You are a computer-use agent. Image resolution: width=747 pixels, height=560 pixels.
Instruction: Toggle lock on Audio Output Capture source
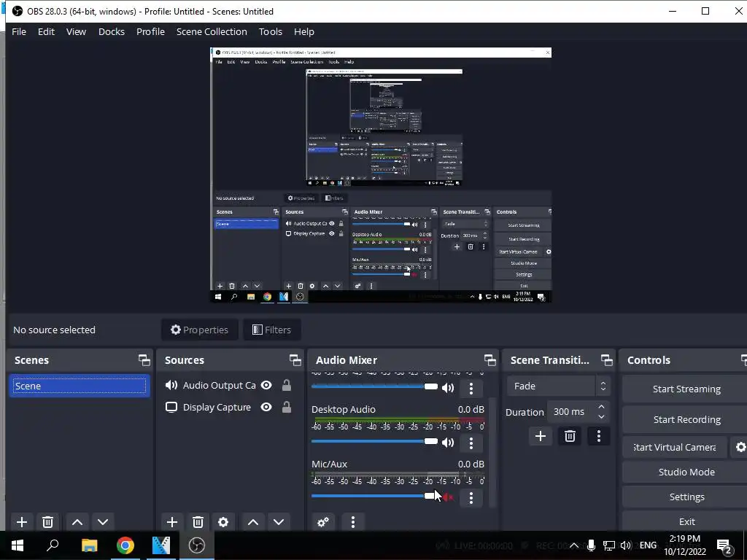(x=286, y=385)
